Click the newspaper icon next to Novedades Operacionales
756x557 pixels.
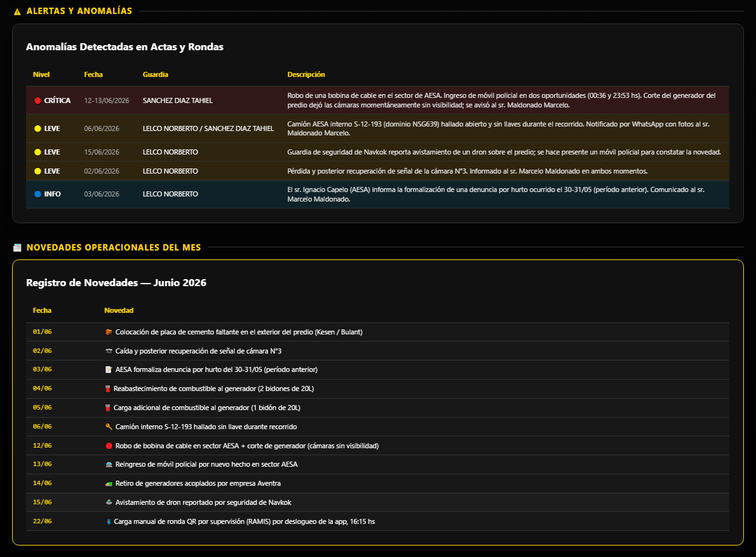[x=17, y=247]
